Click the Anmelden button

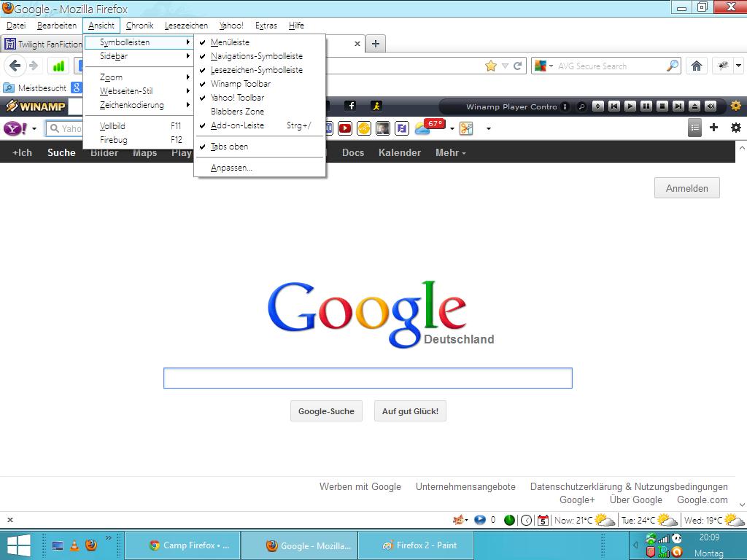pos(686,188)
